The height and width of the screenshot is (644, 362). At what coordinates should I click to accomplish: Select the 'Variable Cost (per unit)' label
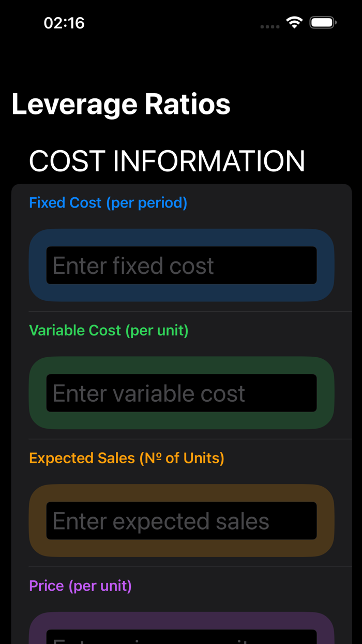tap(109, 330)
